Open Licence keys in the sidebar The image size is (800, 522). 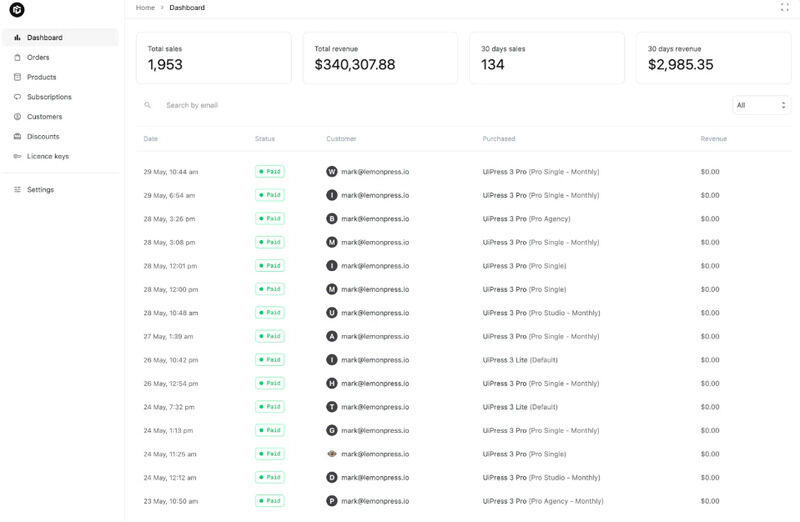click(x=60, y=156)
